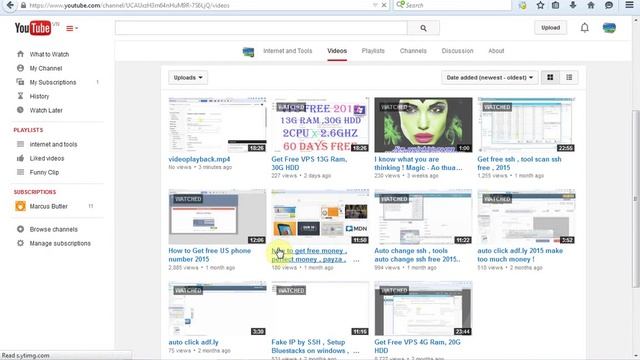Open the Channels tab
This screenshot has width=640, height=360.
pos(413,51)
